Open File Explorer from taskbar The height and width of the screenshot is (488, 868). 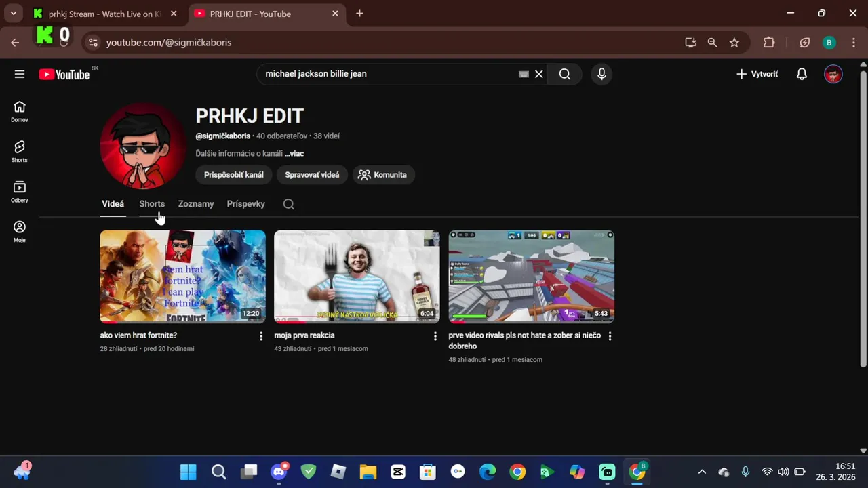pos(368,472)
